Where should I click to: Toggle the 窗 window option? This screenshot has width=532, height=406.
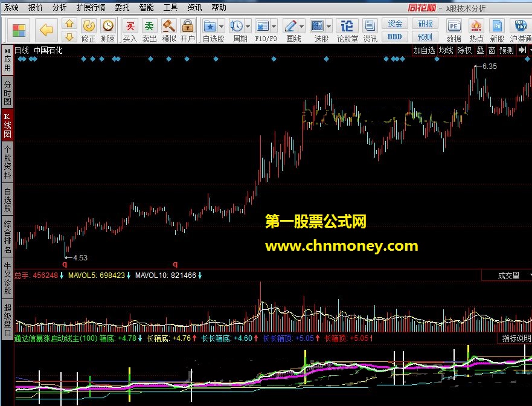[x=492, y=50]
